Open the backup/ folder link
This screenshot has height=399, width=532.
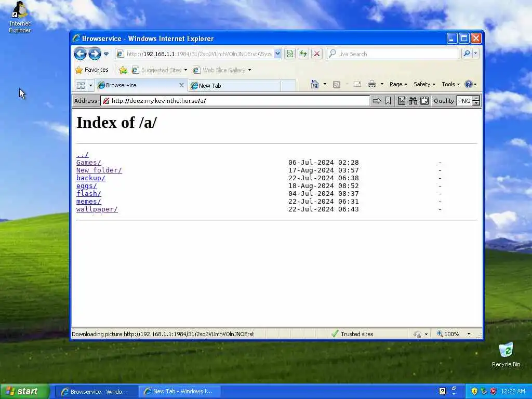pos(90,178)
